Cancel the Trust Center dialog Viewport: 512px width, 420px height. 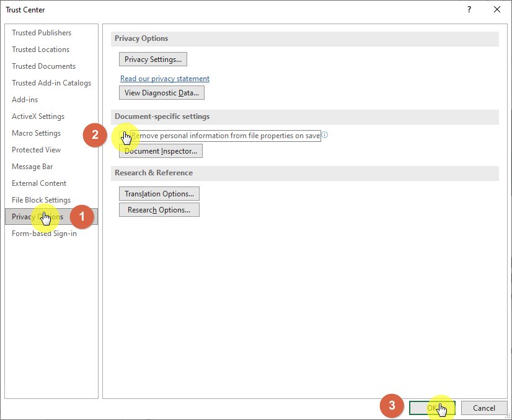(484, 408)
